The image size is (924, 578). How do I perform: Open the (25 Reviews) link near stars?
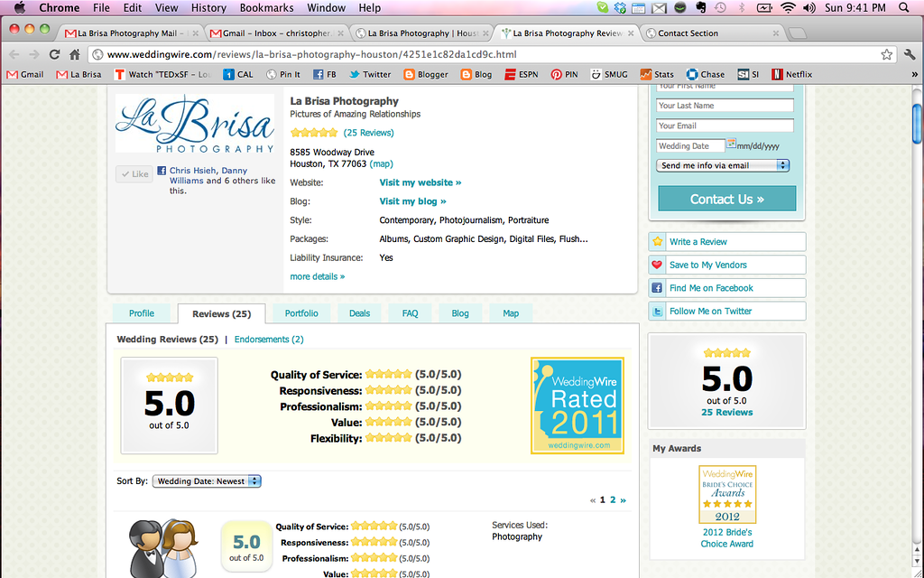coord(369,133)
